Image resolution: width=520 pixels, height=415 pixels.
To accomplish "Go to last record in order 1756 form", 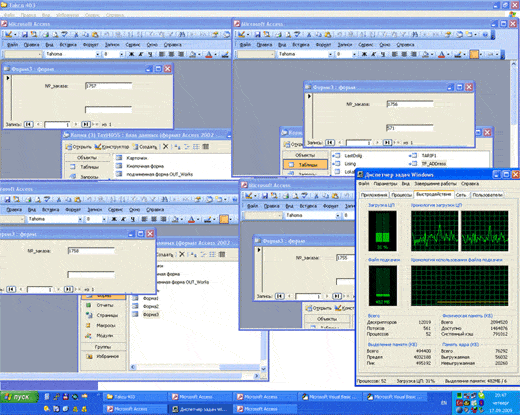I will [387, 143].
